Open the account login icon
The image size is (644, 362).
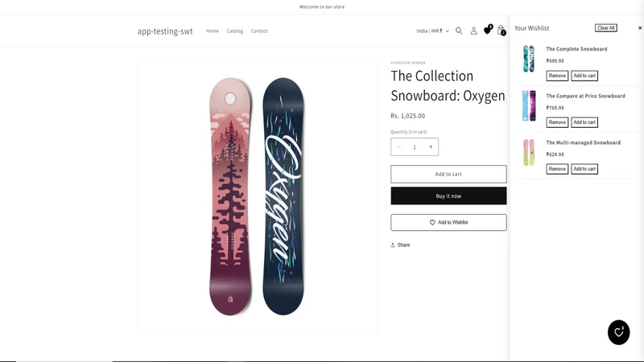point(473,31)
